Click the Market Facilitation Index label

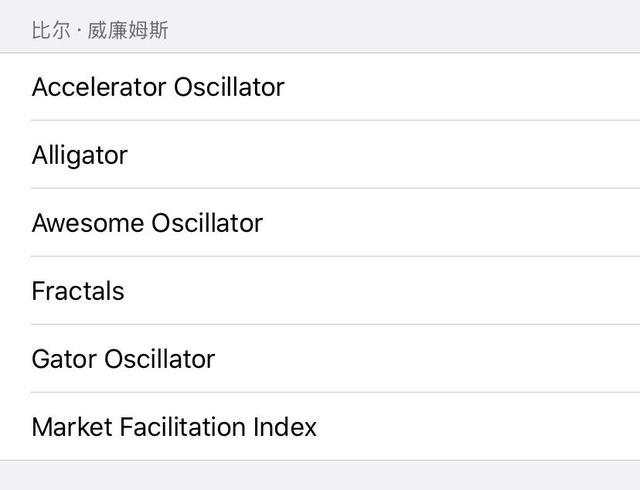174,427
